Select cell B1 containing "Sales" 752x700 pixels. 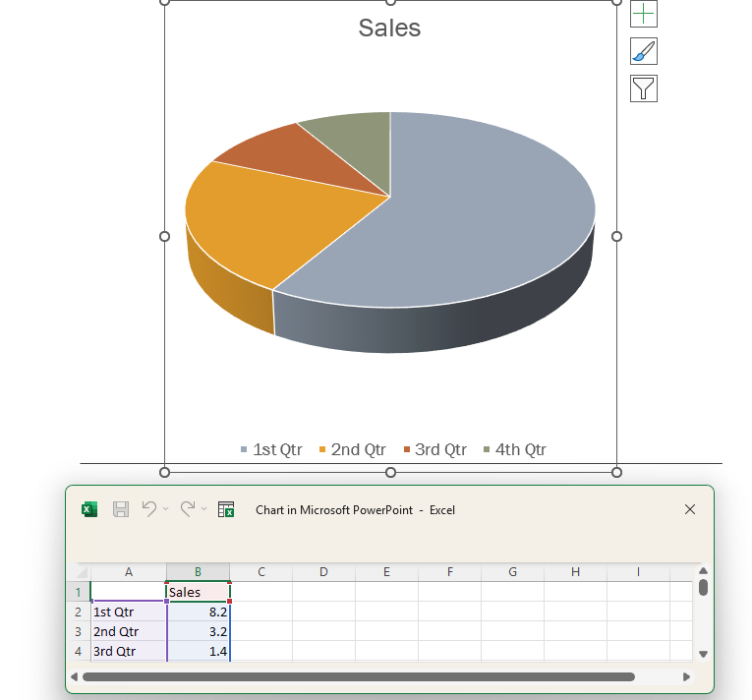pyautogui.click(x=198, y=592)
